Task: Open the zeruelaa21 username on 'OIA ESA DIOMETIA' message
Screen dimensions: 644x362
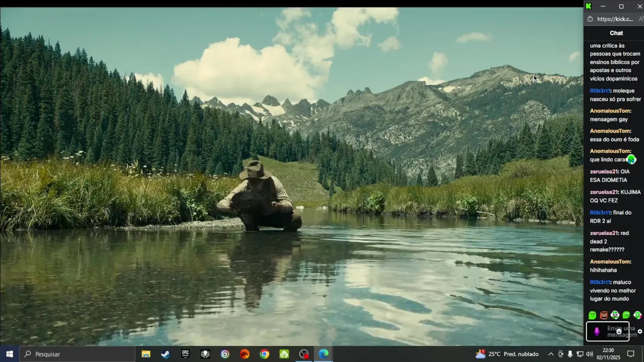Action: [604, 171]
